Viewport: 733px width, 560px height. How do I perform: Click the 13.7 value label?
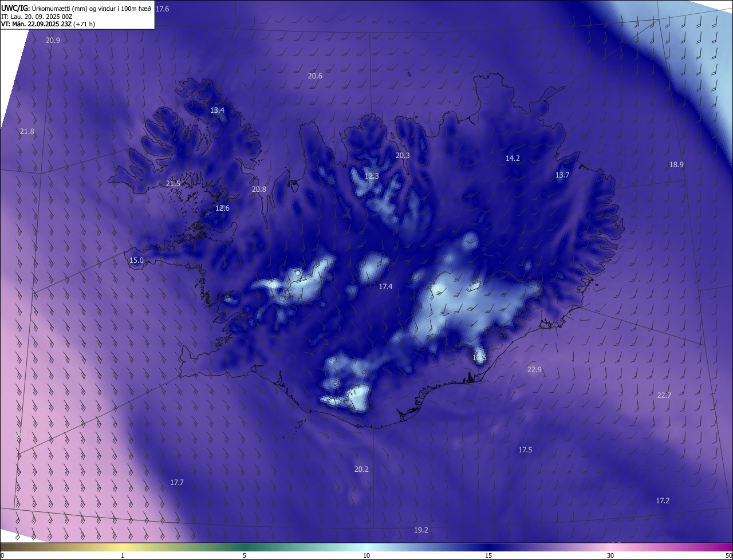(x=562, y=175)
